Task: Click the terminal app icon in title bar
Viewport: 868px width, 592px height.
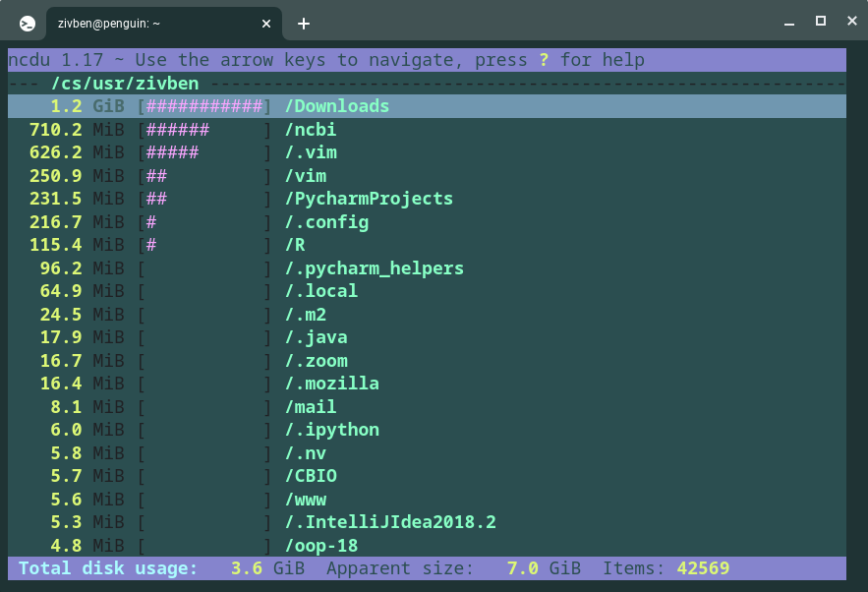Action: point(28,24)
